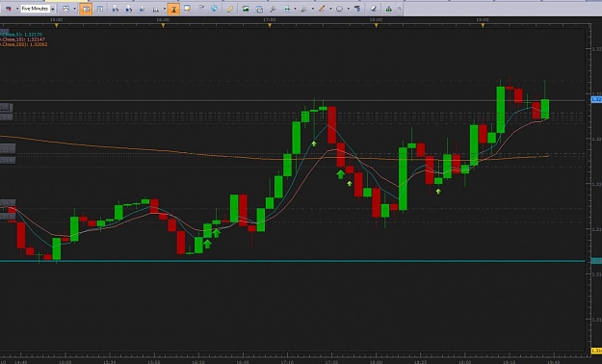This screenshot has width=602, height=364.
Task: Click the small faded last toolbar icon
Action: point(400,9)
